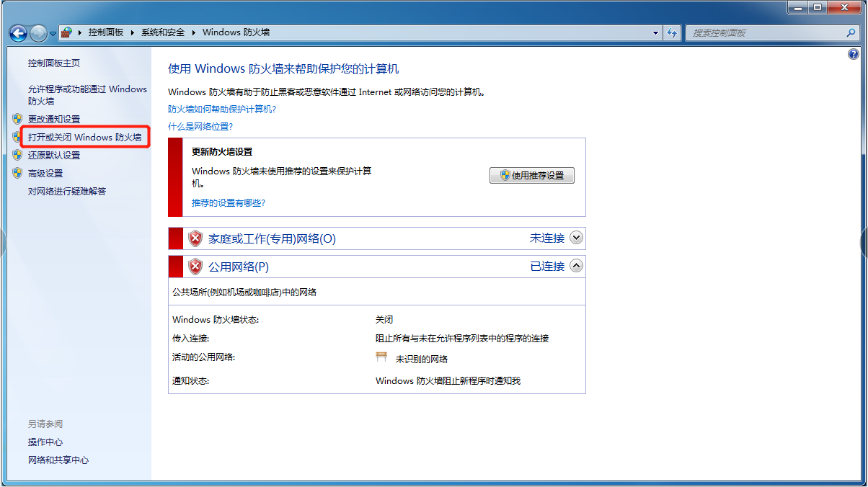Screen dimensions: 868x487
Task: Collapse the 公用网络 section chevron
Action: 576,266
